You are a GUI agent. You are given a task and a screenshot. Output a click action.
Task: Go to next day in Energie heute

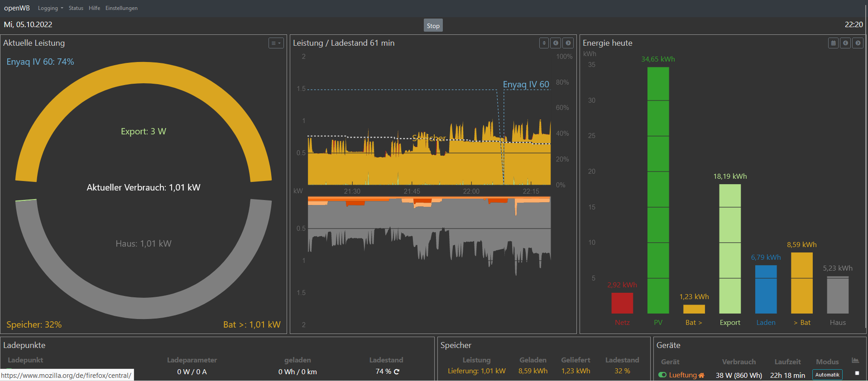858,43
